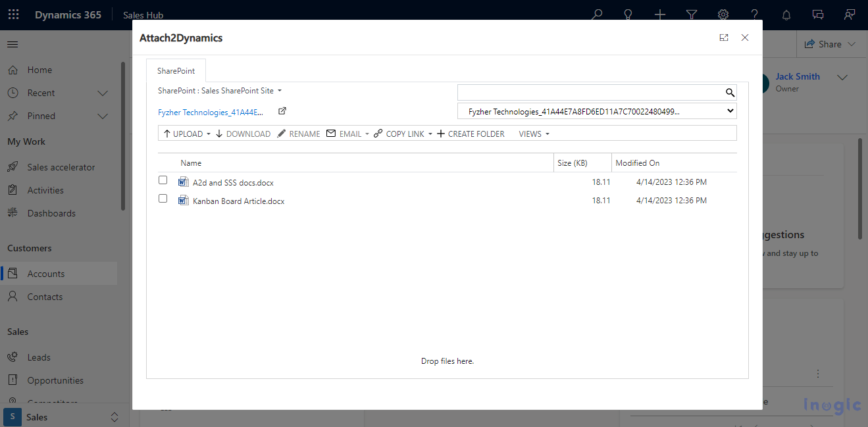Viewport: 868px width, 427px height.
Task: Click the advanced find filter icon
Action: [x=692, y=14]
